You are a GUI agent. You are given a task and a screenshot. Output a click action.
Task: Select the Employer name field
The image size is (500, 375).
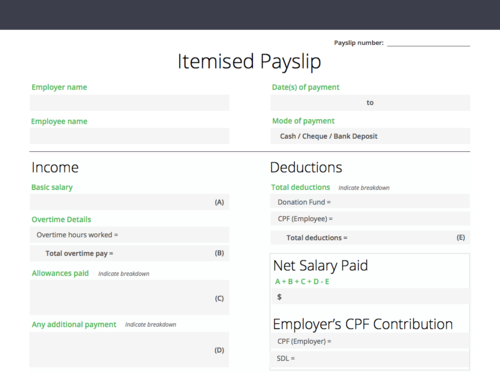point(130,103)
